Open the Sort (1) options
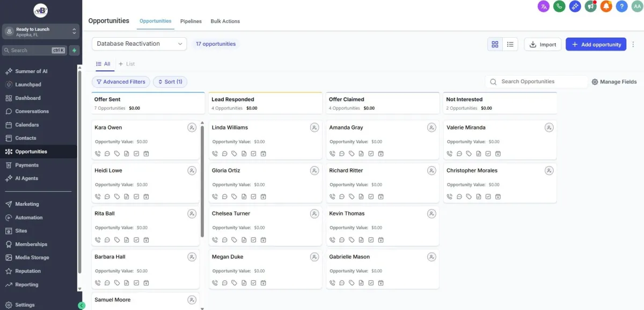Screen dimensions: 644x310 pyautogui.click(x=170, y=82)
